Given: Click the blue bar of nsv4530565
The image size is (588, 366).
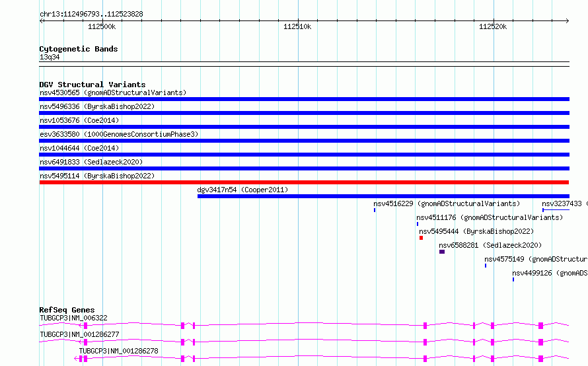Looking at the screenshot, I should [x=304, y=99].
